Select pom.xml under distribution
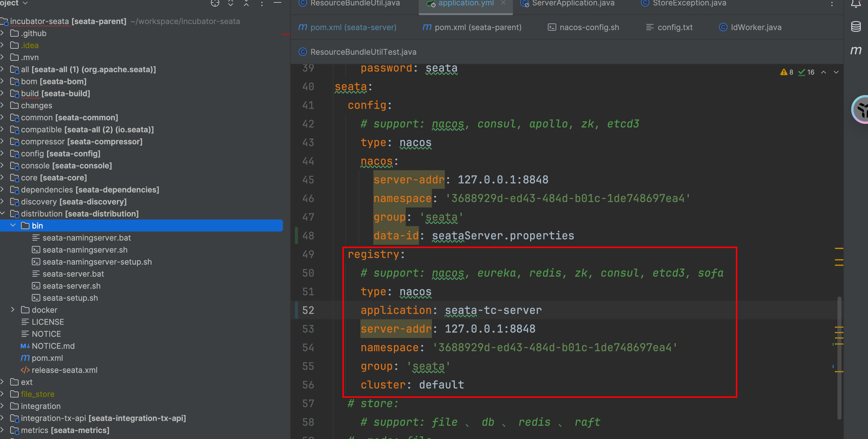The image size is (868, 439). [47, 358]
